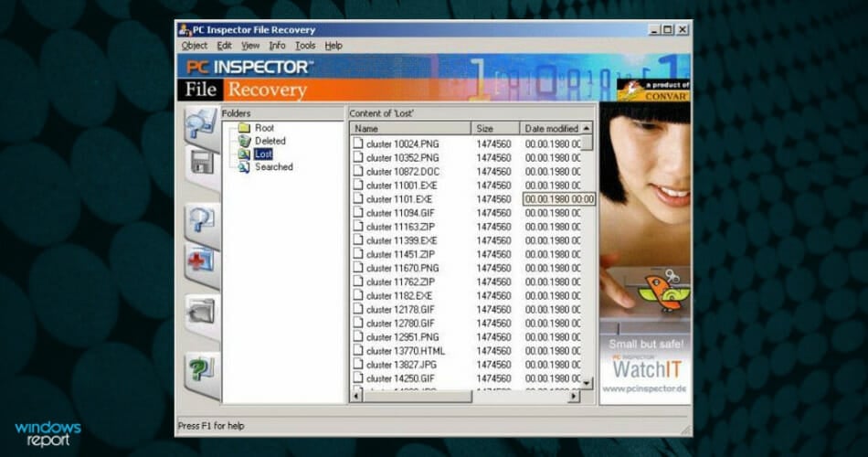The height and width of the screenshot is (457, 868).
Task: Click file icon of cluster 1101.EXE
Action: pos(358,199)
